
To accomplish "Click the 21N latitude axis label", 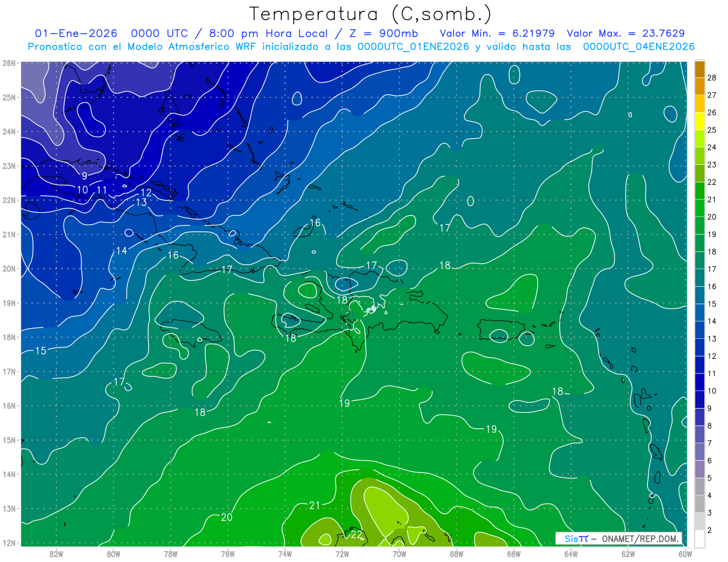I will coord(8,234).
